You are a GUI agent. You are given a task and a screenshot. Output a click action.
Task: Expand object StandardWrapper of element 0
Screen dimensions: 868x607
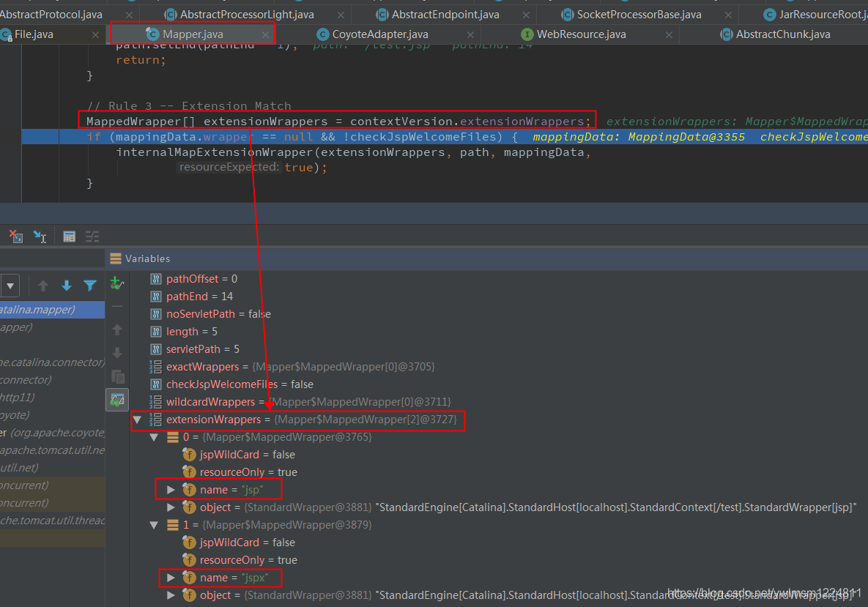tap(171, 507)
